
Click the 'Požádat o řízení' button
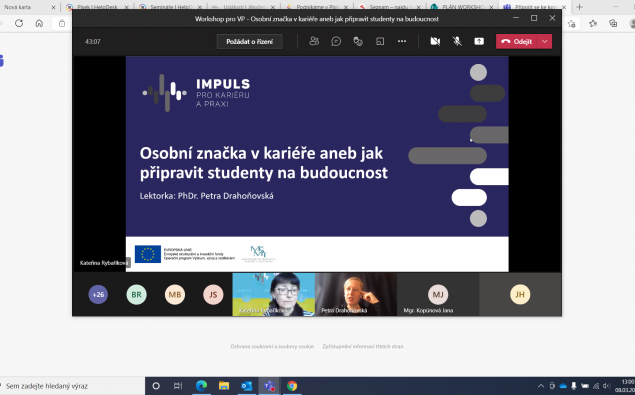[249, 41]
